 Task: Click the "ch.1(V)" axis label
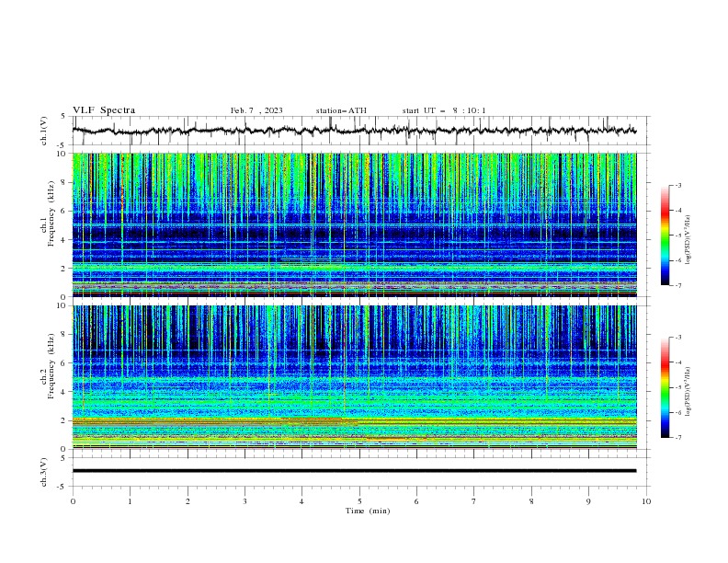(44, 131)
